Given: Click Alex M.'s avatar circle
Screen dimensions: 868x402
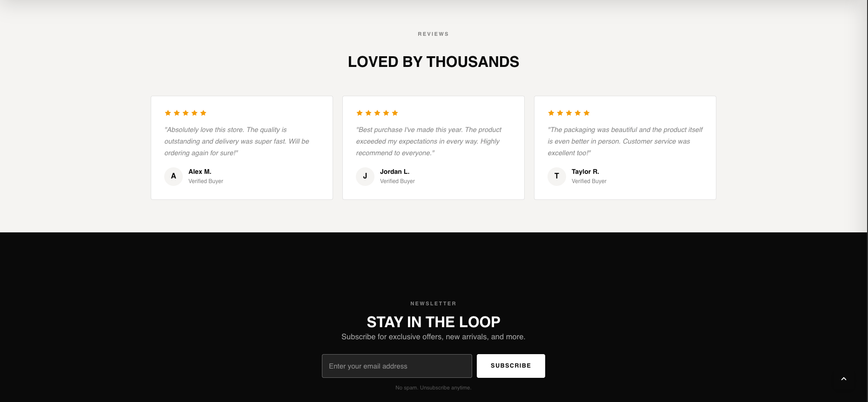Looking at the screenshot, I should (174, 176).
